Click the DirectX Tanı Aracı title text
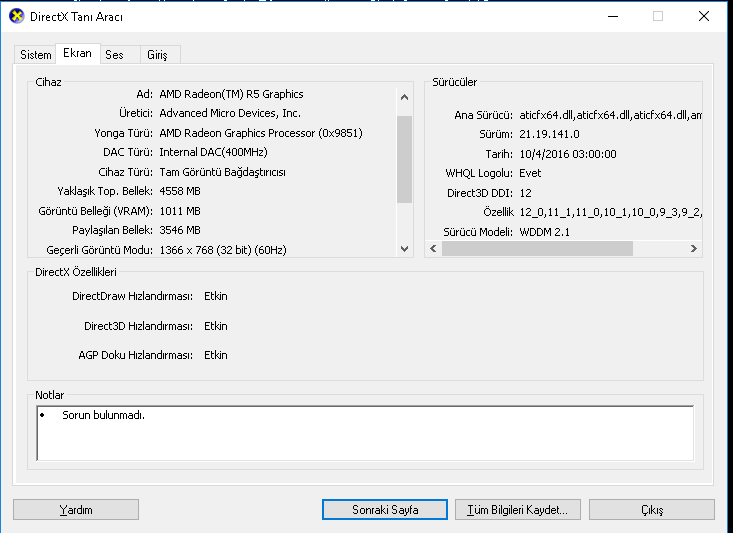Viewport: 733px width, 533px height. point(76,17)
